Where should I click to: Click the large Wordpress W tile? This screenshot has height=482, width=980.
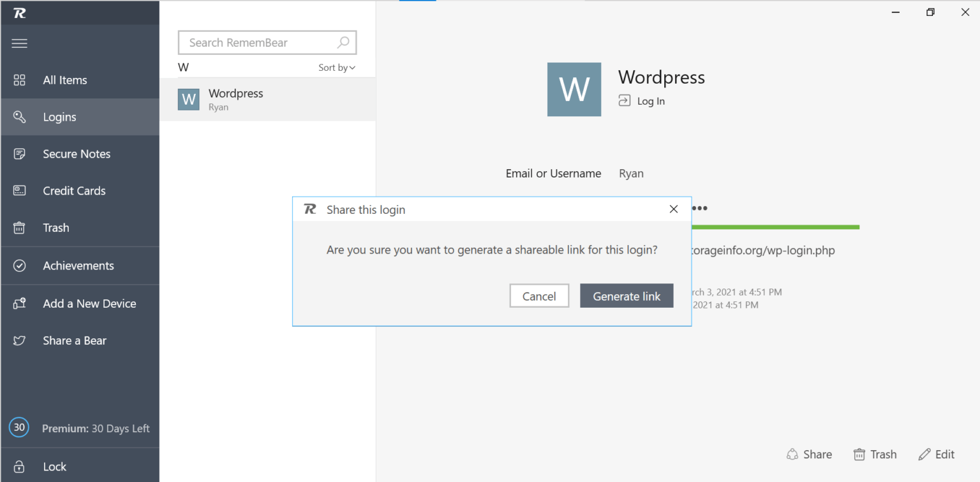[x=574, y=89]
